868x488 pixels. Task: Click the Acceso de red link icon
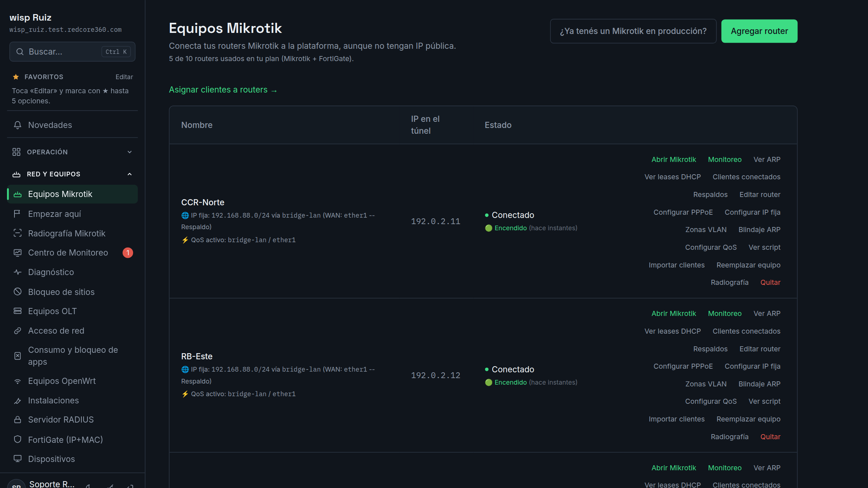click(x=17, y=331)
